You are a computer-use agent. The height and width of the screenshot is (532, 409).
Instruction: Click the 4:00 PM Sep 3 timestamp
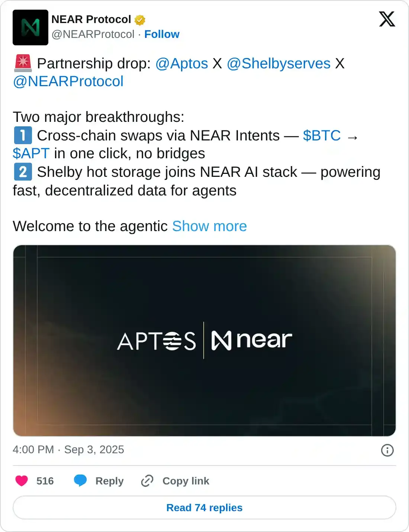point(68,450)
